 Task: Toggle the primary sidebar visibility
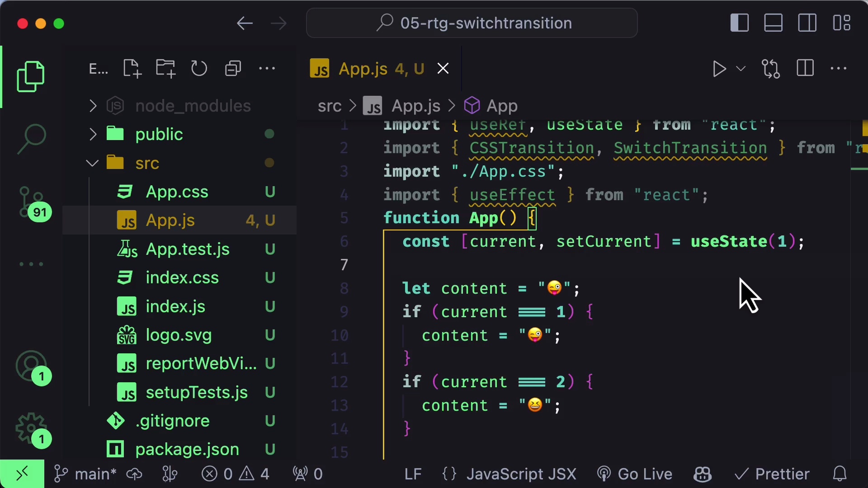740,22
